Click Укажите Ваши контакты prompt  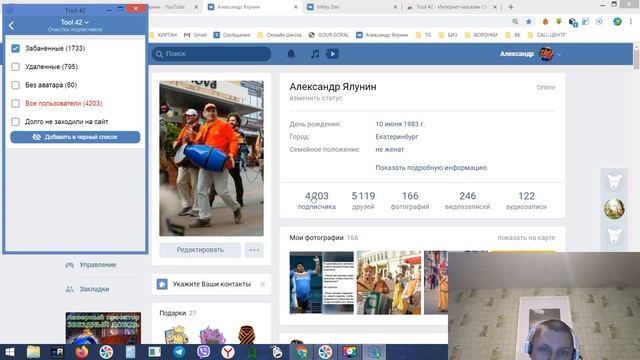tap(211, 284)
